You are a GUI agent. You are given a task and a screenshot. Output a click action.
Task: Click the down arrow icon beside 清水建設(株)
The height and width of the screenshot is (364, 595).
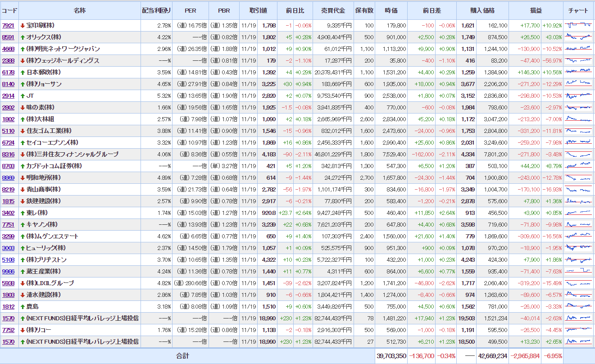[x=22, y=295]
